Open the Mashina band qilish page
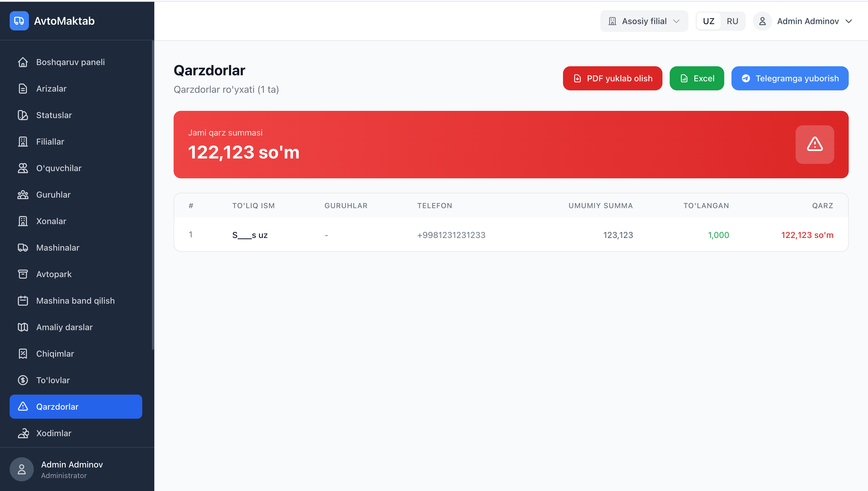This screenshot has height=491, width=868. pos(75,300)
